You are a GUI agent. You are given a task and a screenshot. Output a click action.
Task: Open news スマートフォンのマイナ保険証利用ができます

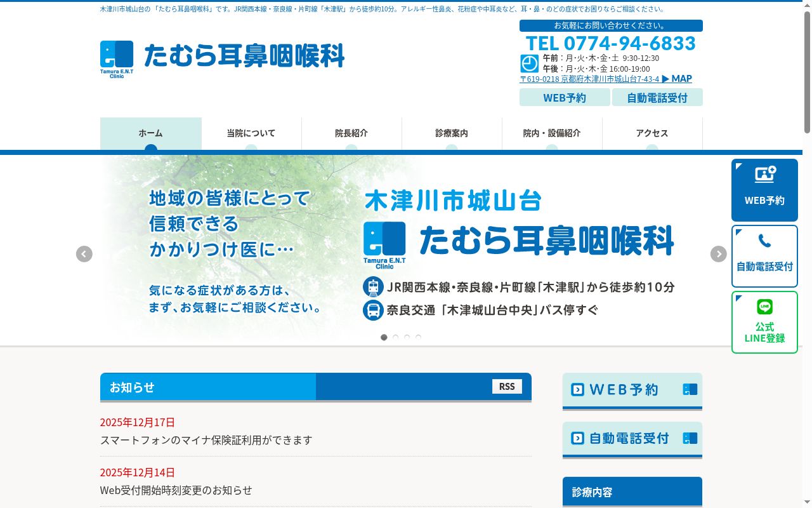(206, 440)
